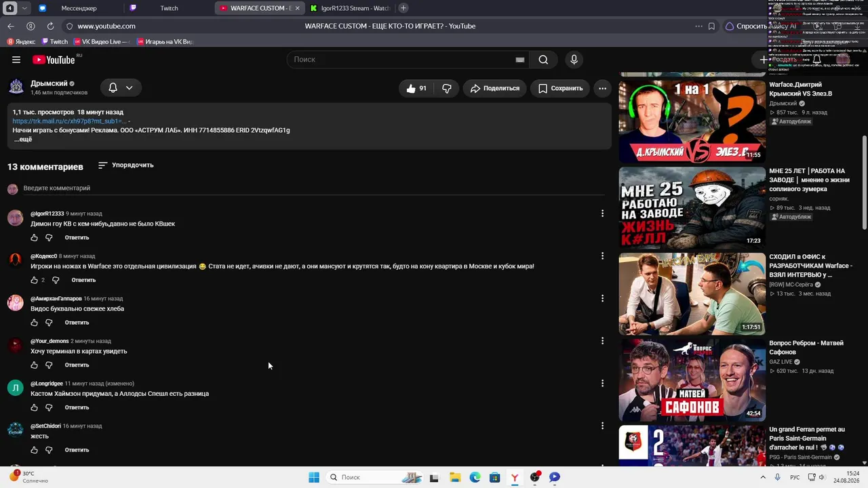Open more actions for the video
The height and width of the screenshot is (488, 868).
602,88
